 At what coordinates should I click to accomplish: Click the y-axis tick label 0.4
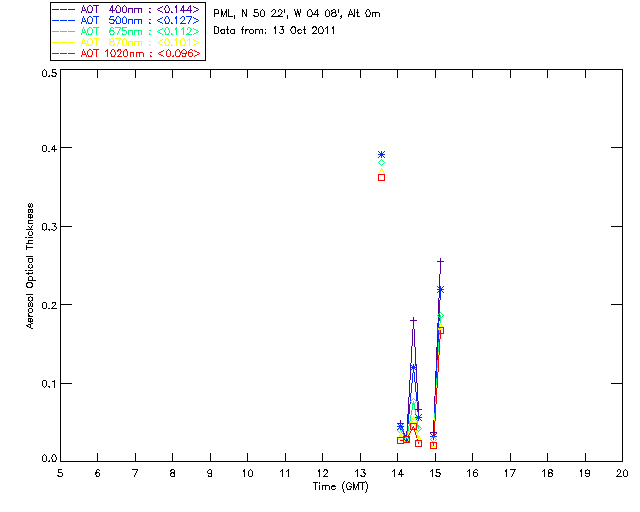pyautogui.click(x=49, y=148)
